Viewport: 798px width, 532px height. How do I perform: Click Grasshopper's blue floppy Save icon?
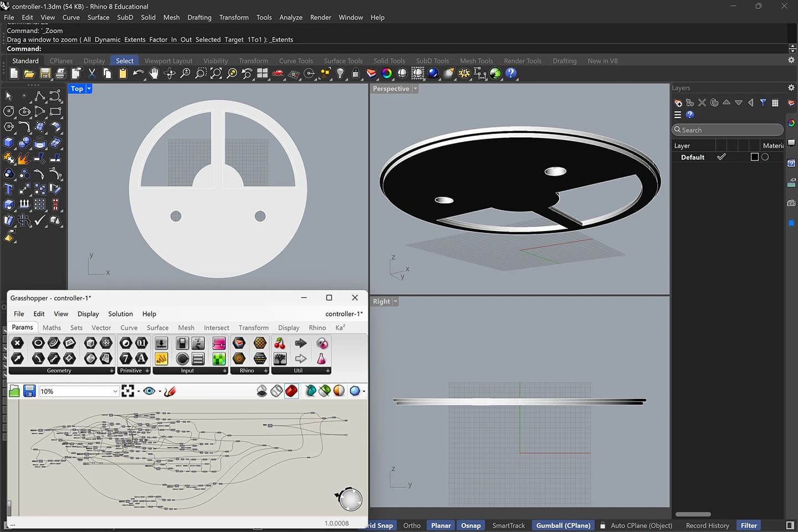[x=29, y=391]
